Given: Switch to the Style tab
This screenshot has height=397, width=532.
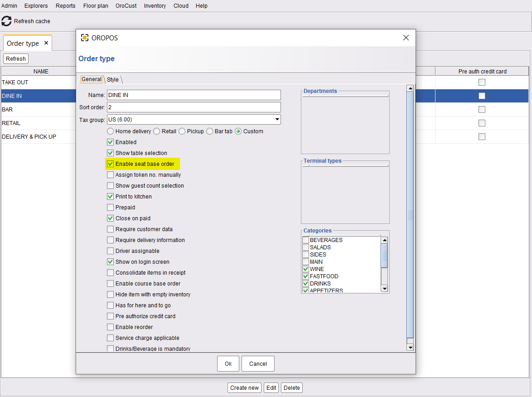Looking at the screenshot, I should (113, 79).
